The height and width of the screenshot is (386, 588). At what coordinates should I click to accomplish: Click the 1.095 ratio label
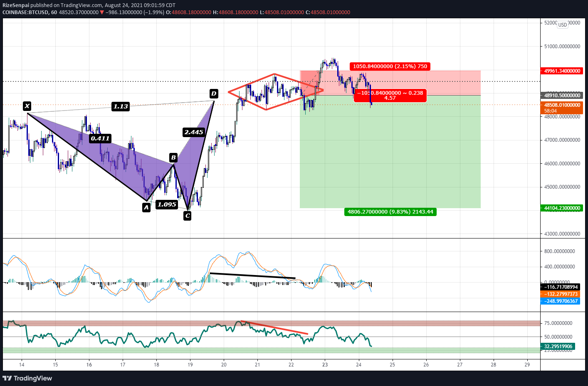point(167,204)
